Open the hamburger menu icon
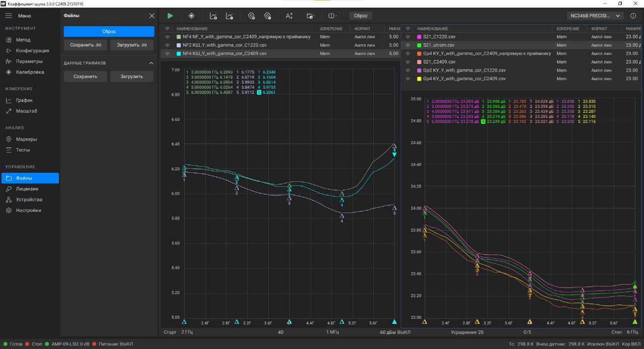This screenshot has height=349, width=644. [x=9, y=16]
